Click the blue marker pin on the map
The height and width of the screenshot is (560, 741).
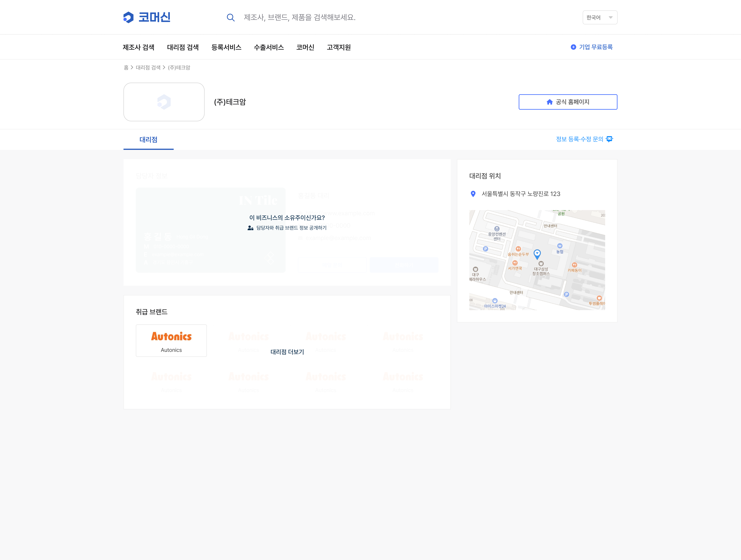[537, 254]
